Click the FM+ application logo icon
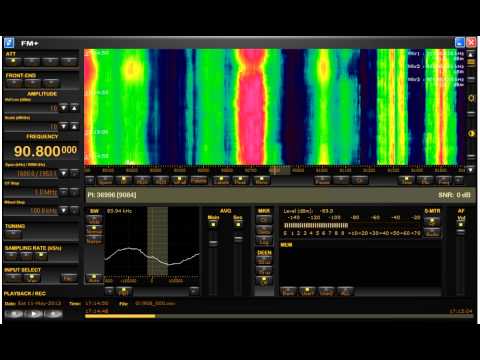480x360 pixels. click(9, 43)
